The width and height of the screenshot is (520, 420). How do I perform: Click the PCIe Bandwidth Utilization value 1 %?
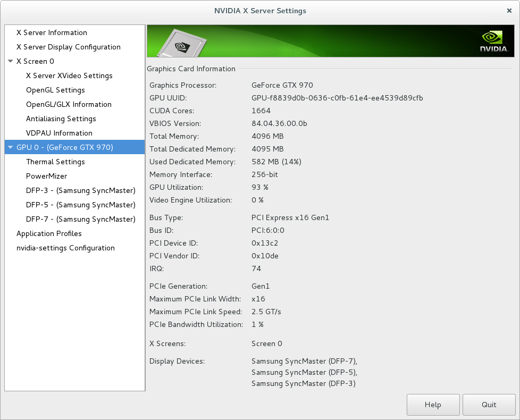pyautogui.click(x=258, y=324)
